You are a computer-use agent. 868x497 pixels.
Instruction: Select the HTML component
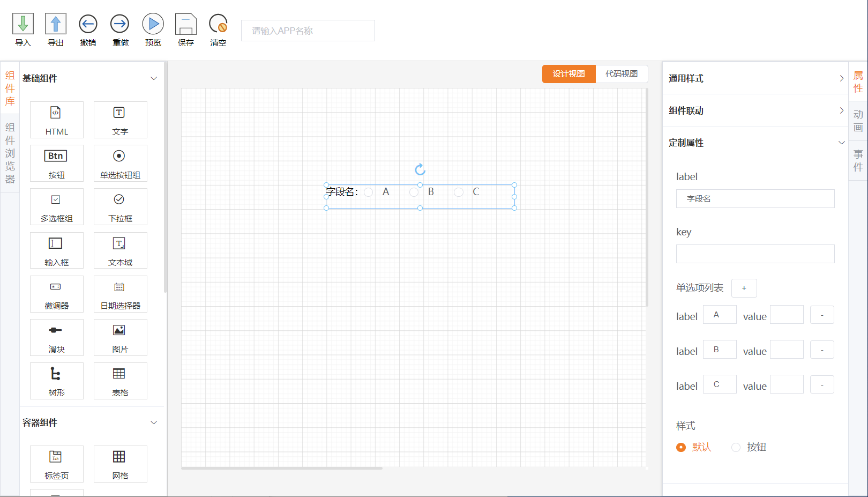point(57,120)
